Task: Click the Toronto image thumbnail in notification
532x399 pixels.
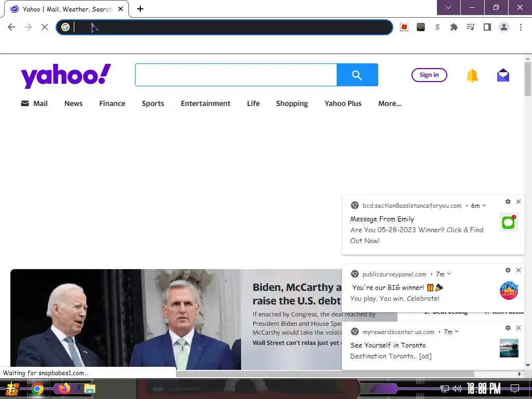Action: point(509,348)
